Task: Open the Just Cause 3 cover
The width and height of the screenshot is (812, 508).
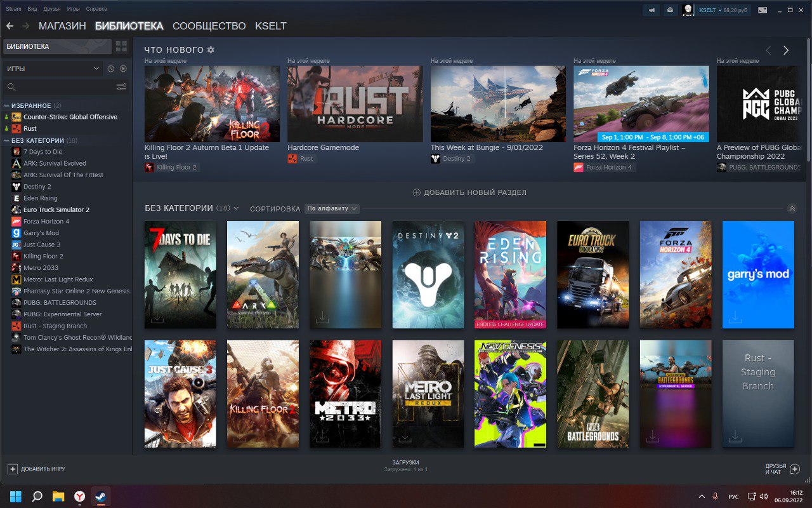Action: [180, 394]
